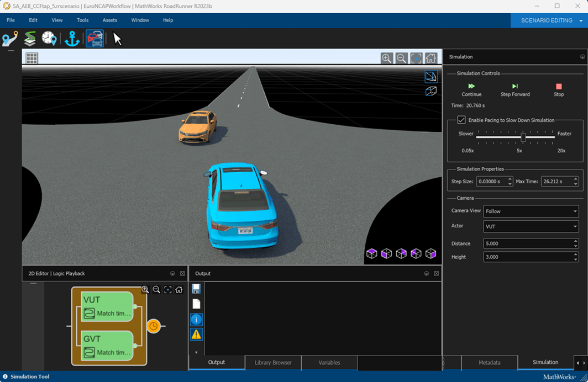The image size is (588, 382).
Task: Click the fifth purple view cube
Action: point(431,253)
